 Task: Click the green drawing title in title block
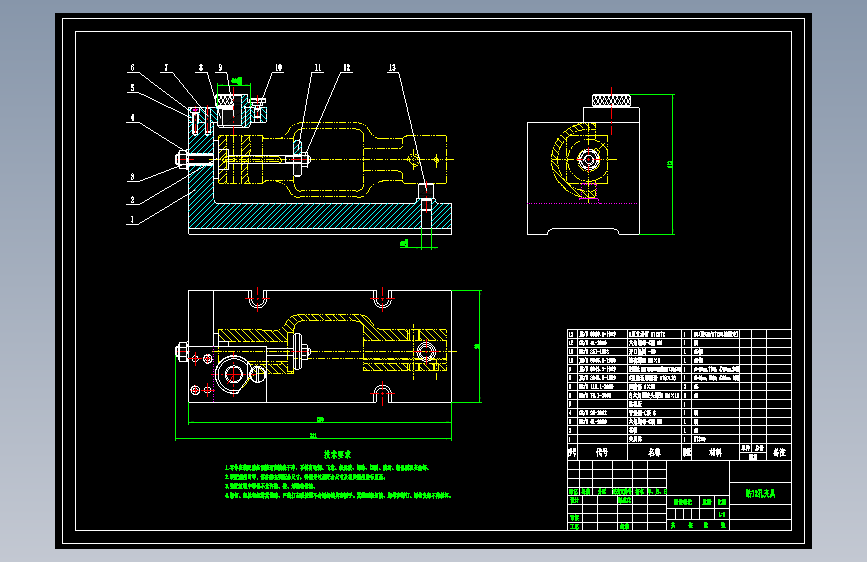coord(760,493)
